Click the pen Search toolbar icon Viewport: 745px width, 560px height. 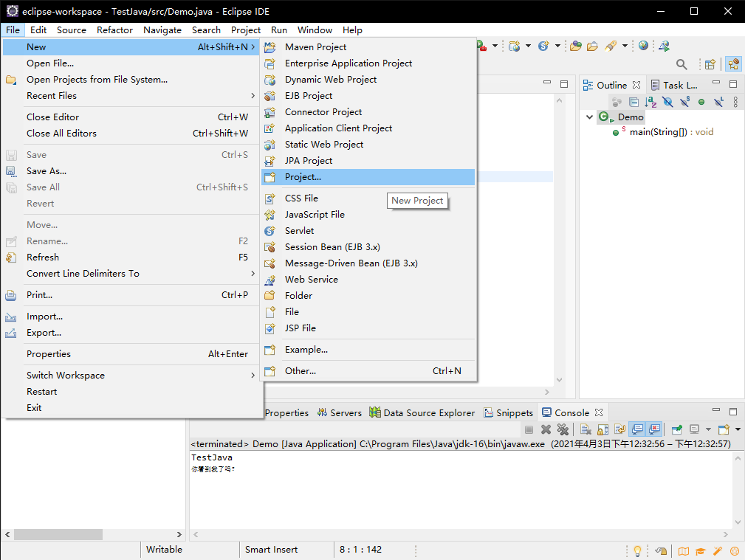point(611,46)
